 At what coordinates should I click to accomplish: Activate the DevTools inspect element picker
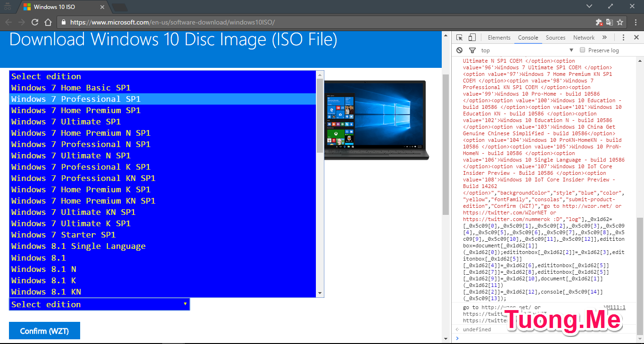point(460,38)
